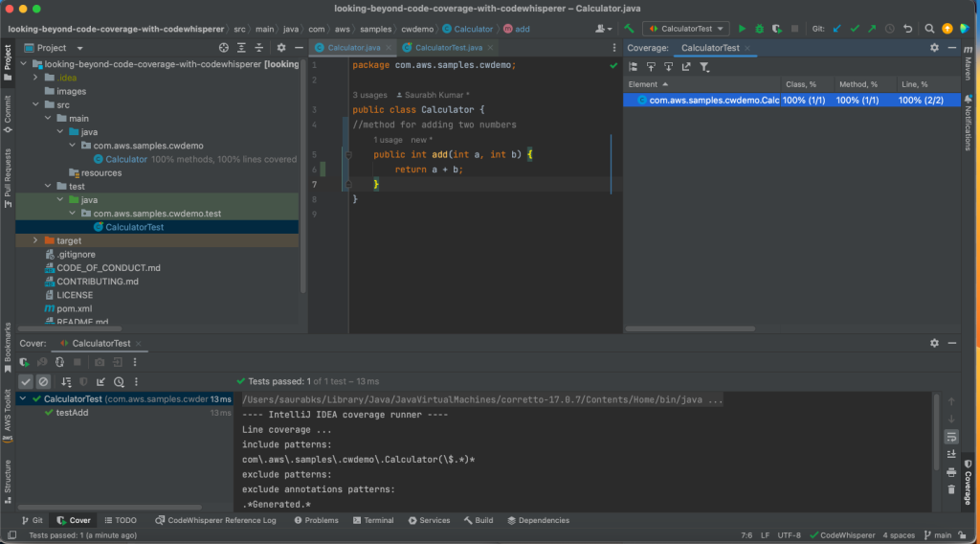Open Project panel options via the gear icon
Image resolution: width=980 pixels, height=544 pixels.
point(281,48)
